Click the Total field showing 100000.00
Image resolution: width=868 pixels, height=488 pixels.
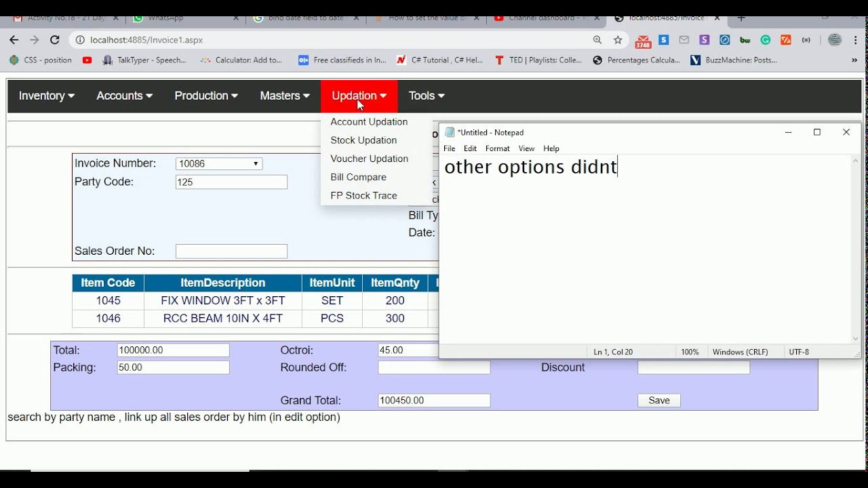coord(173,350)
